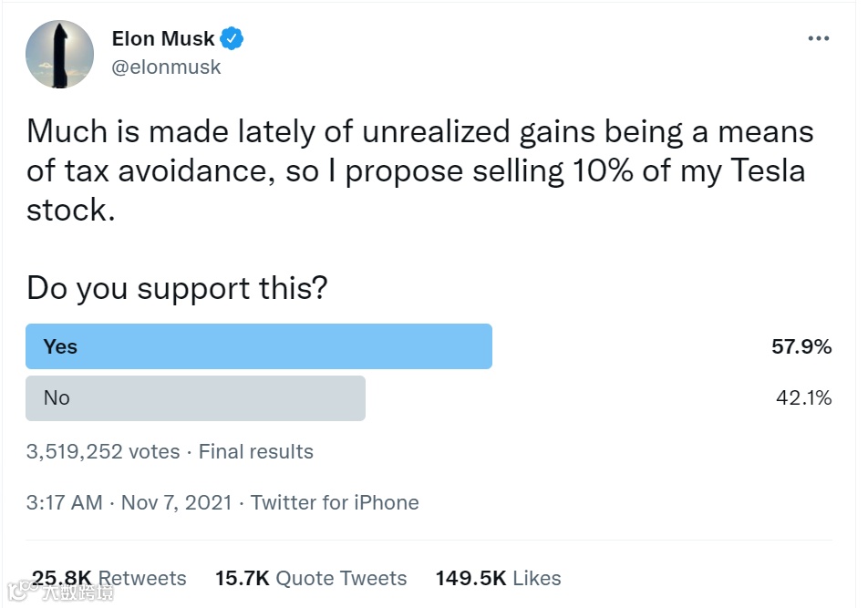868x608 pixels.
Task: Click the "Do you support this?" poll question
Action: pos(177,288)
